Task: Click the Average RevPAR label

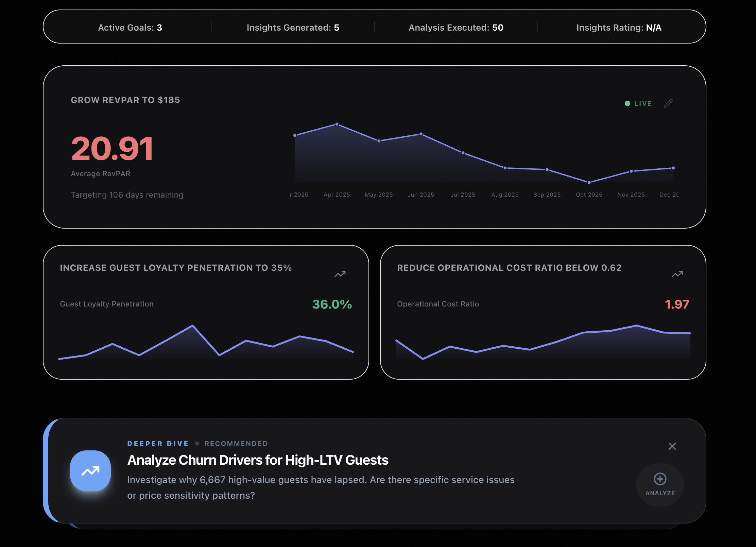Action: coord(101,173)
